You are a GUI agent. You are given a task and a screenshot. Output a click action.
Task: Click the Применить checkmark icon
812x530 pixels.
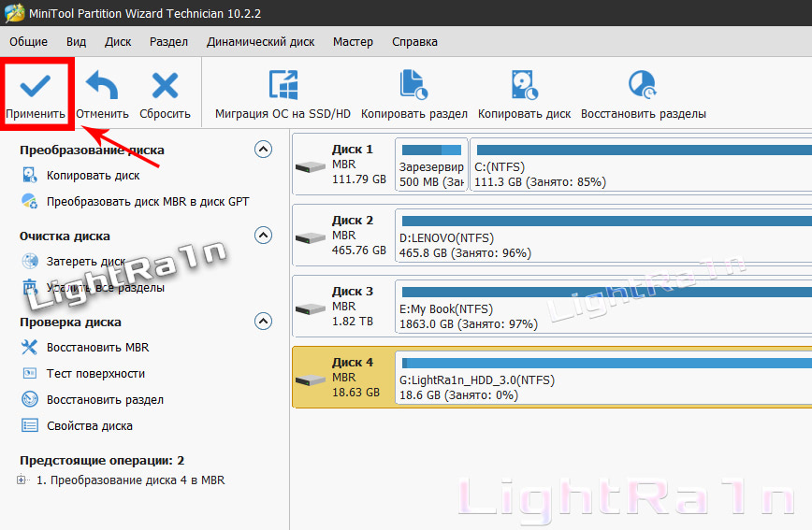(36, 86)
